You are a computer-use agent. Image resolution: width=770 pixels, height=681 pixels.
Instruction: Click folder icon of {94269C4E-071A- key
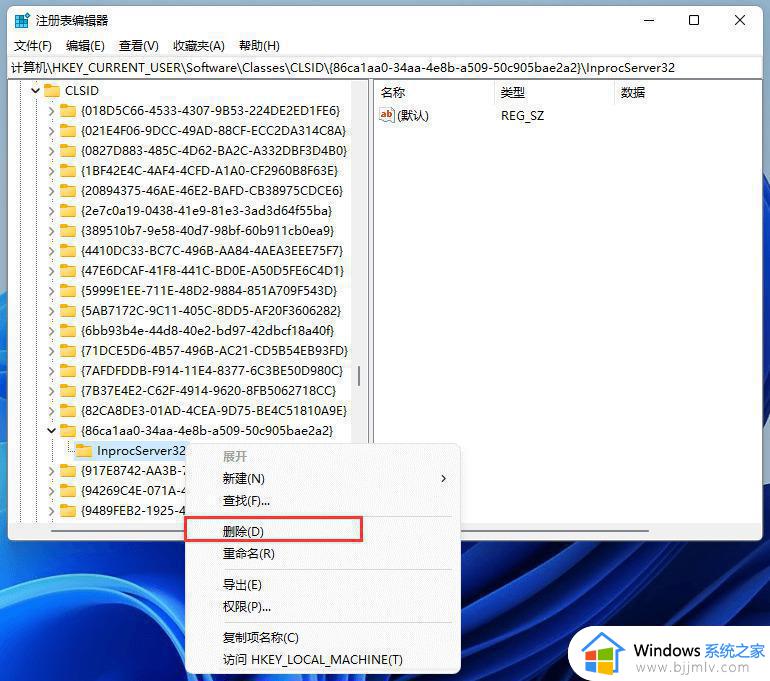point(68,490)
